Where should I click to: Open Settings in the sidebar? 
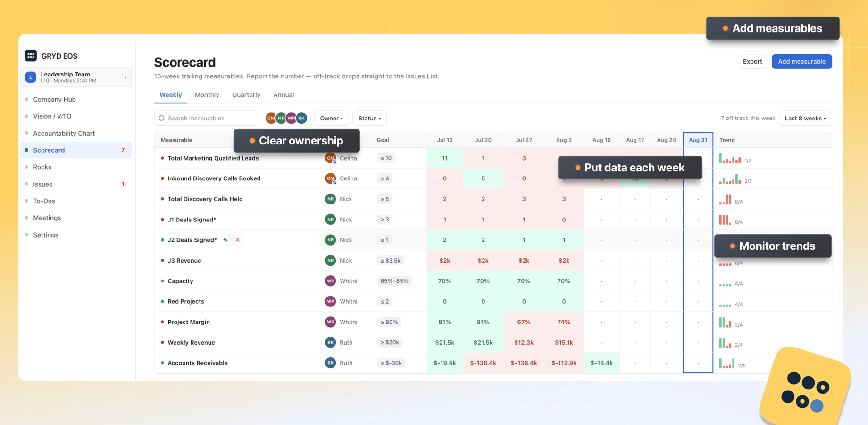76,235
